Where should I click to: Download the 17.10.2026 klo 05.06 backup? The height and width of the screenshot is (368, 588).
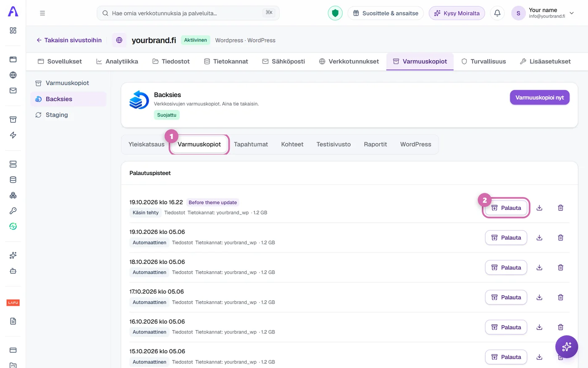point(540,297)
